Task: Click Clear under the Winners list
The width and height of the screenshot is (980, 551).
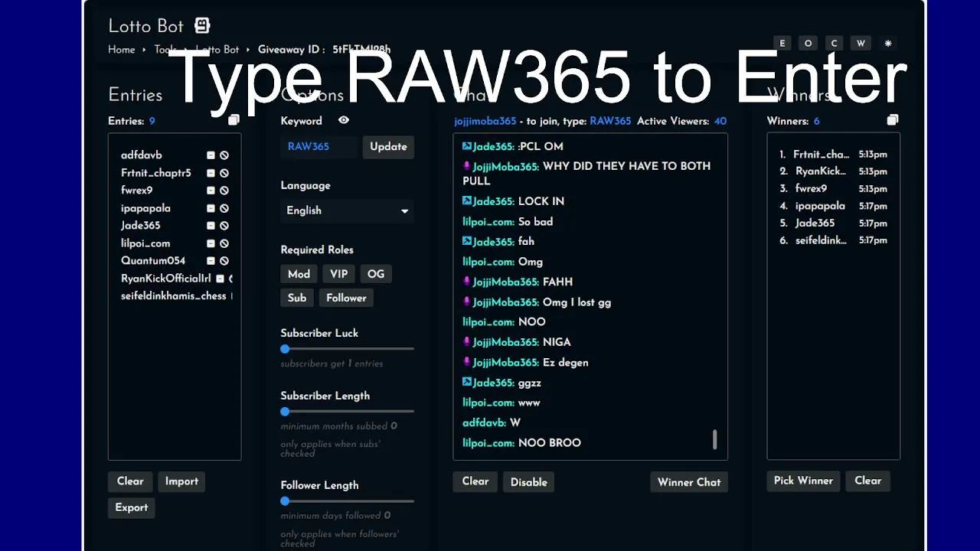Action: 867,481
